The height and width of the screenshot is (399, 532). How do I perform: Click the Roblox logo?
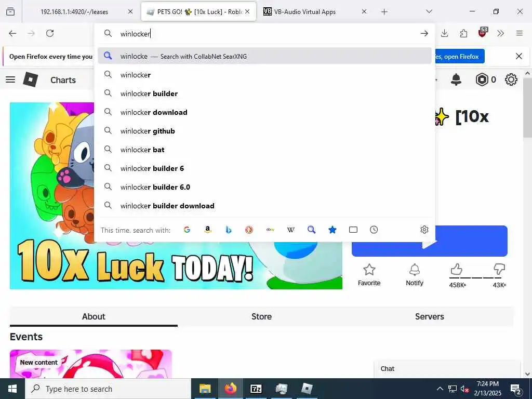tap(31, 79)
